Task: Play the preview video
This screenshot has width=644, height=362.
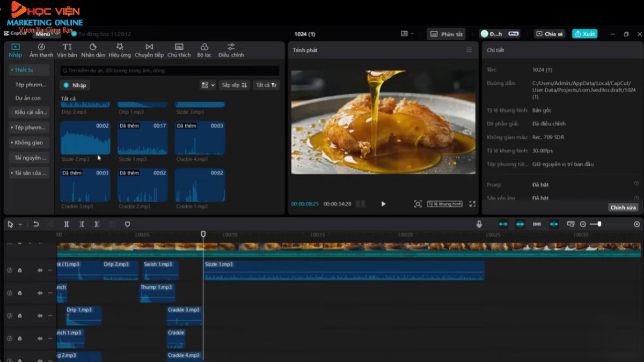Action: tap(383, 204)
